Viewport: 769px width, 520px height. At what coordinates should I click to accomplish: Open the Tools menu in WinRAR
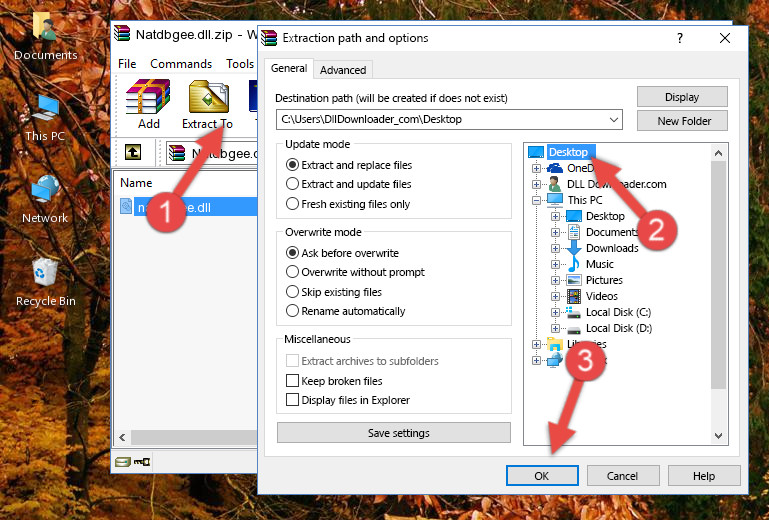point(240,64)
